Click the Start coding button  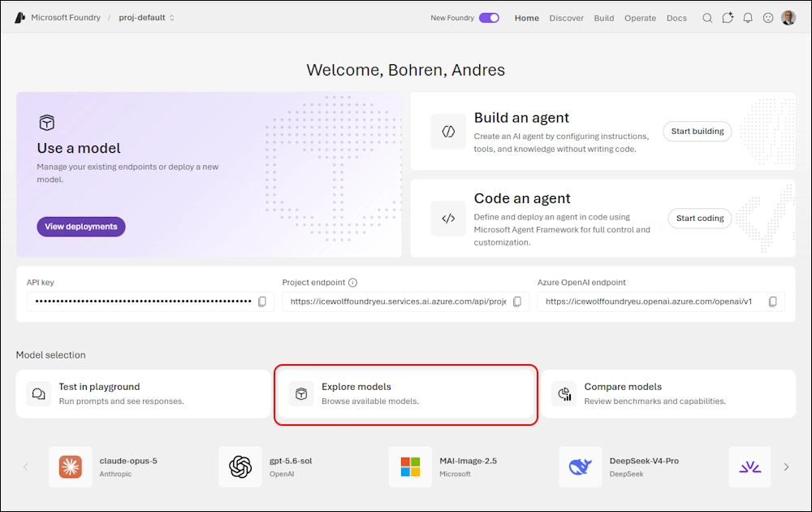(700, 219)
